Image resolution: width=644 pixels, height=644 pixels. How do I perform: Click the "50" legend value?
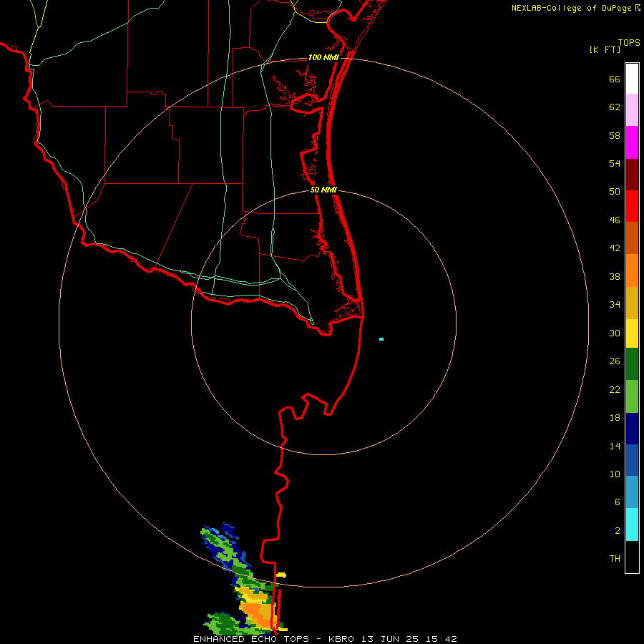(x=615, y=192)
